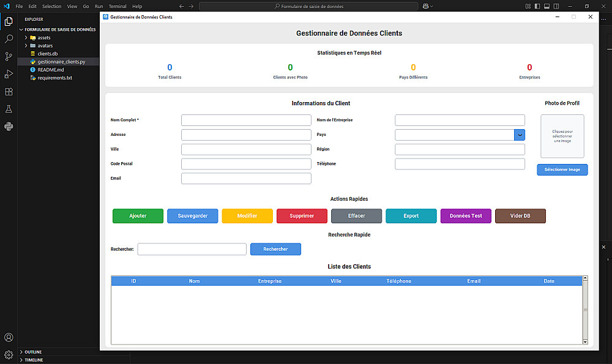Click the purple Données Test button
Image resolution: width=612 pixels, height=364 pixels.
pos(466,216)
